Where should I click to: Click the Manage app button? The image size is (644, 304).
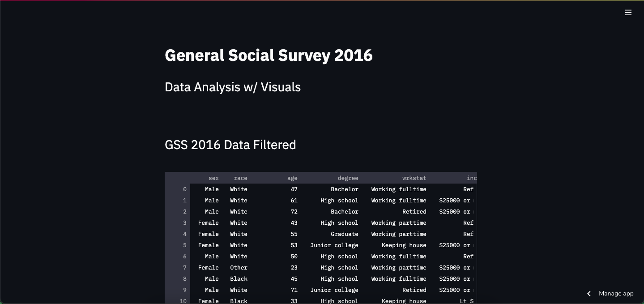616,293
